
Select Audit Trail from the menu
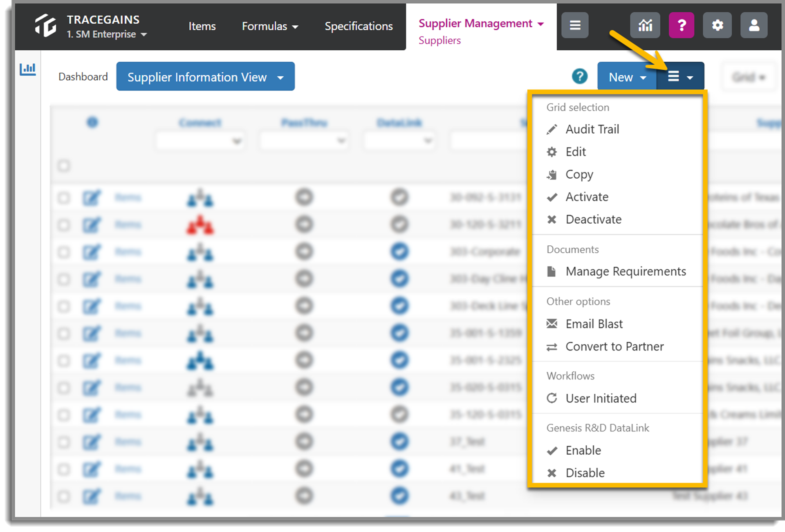[x=592, y=129]
